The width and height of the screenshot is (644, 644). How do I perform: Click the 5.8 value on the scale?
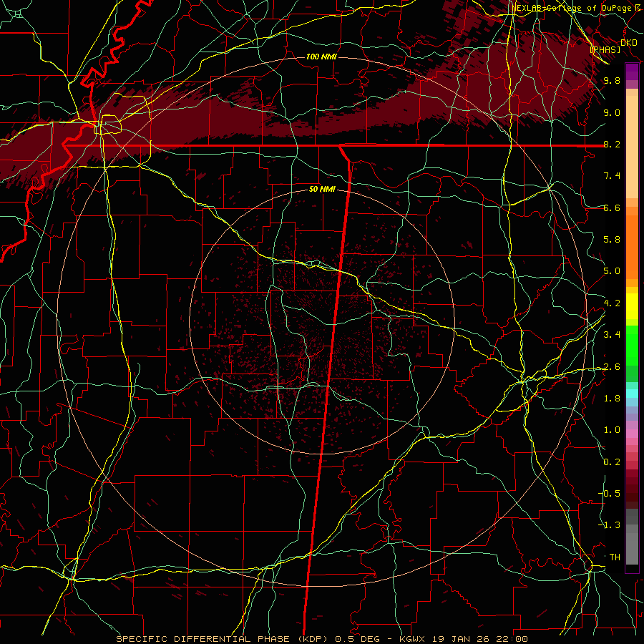tap(612, 240)
